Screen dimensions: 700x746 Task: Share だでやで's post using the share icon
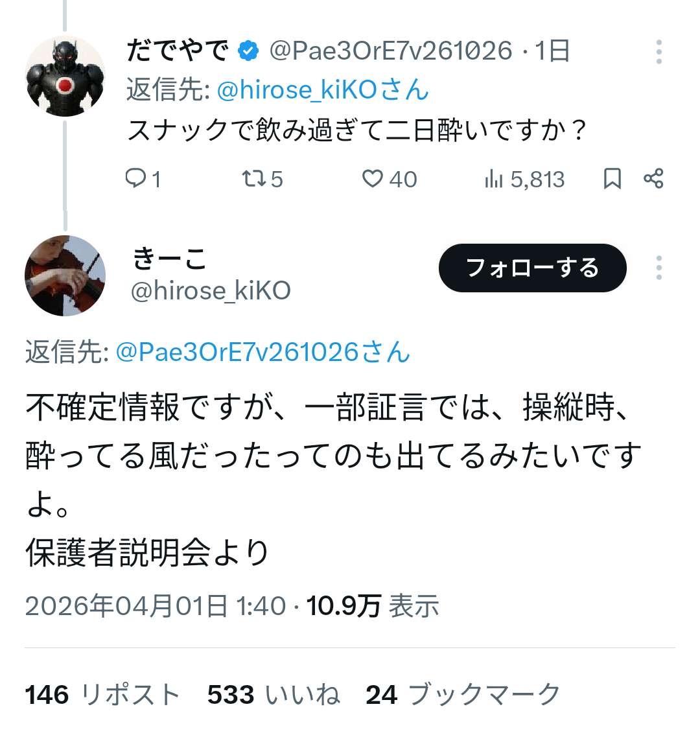653,178
